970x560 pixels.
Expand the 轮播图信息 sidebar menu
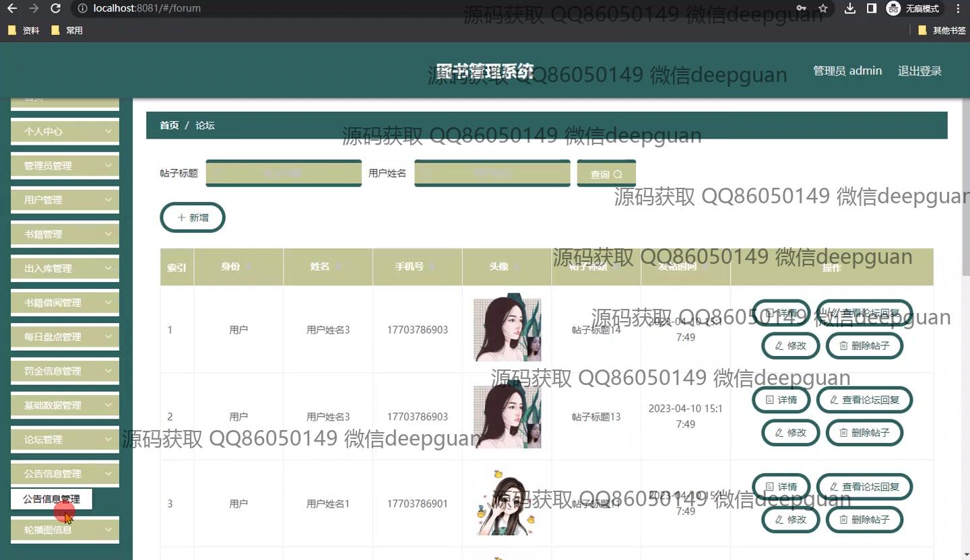click(65, 530)
